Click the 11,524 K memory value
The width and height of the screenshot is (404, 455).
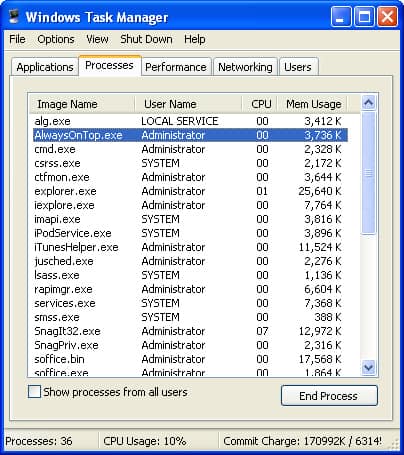(x=320, y=247)
